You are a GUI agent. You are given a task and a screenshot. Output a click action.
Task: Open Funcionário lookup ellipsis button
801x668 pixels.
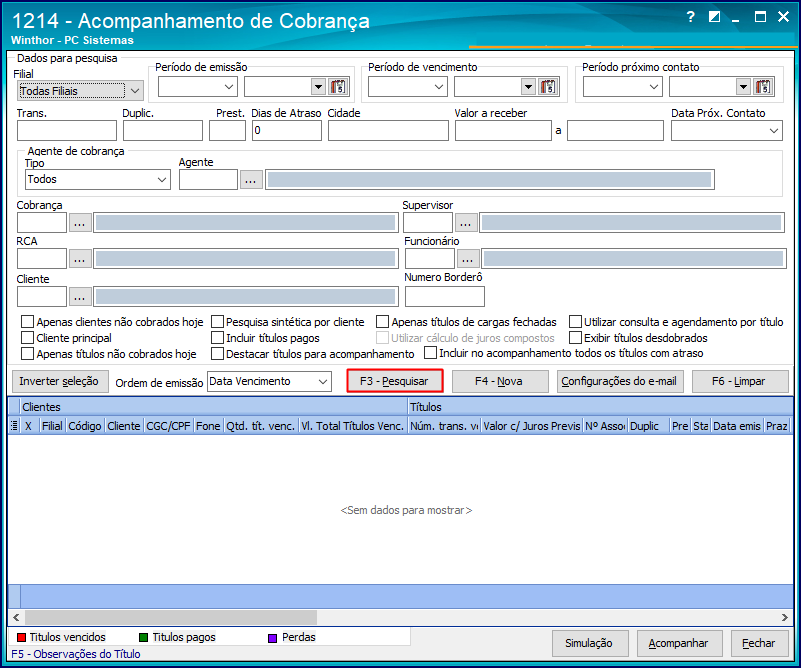click(x=468, y=259)
